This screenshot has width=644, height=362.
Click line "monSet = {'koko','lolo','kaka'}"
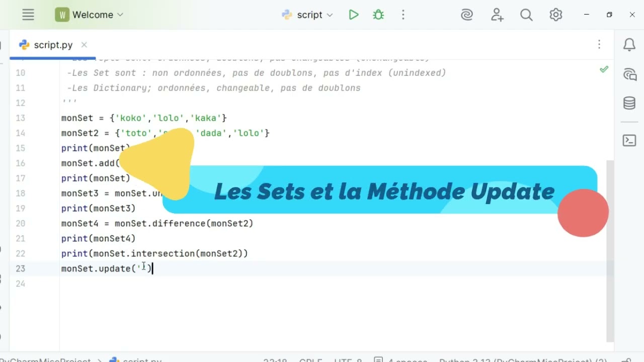[144, 118]
